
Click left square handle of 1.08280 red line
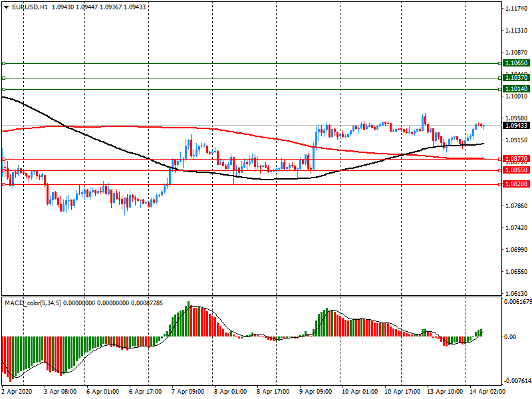point(3,184)
